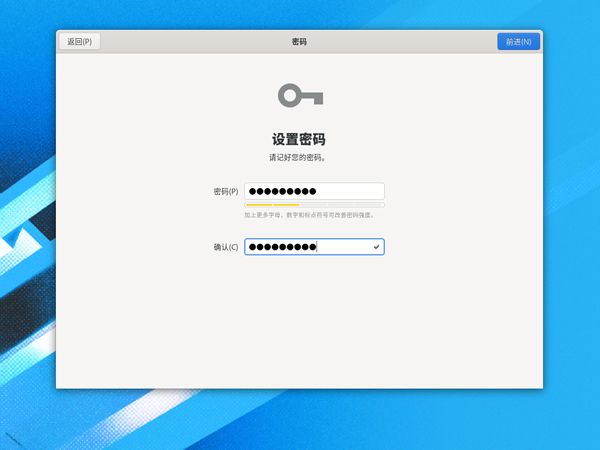Click the 确认(C) field label
The image size is (600, 450).
point(226,247)
